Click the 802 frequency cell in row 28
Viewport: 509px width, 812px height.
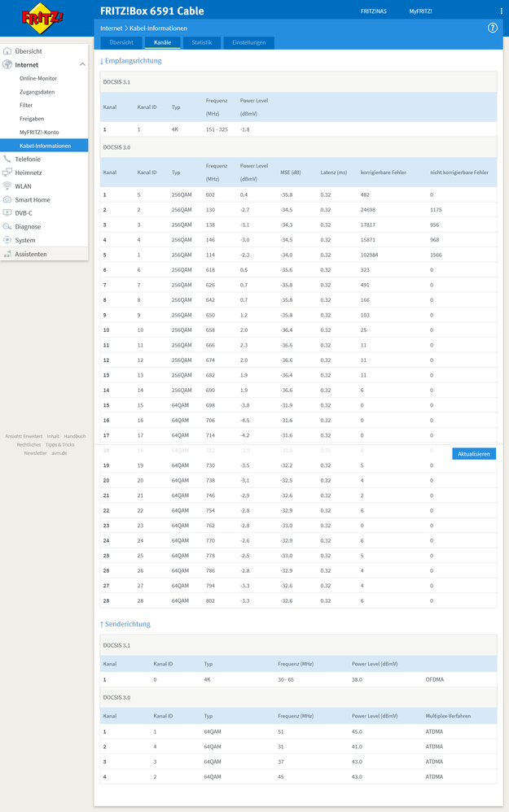[210, 600]
